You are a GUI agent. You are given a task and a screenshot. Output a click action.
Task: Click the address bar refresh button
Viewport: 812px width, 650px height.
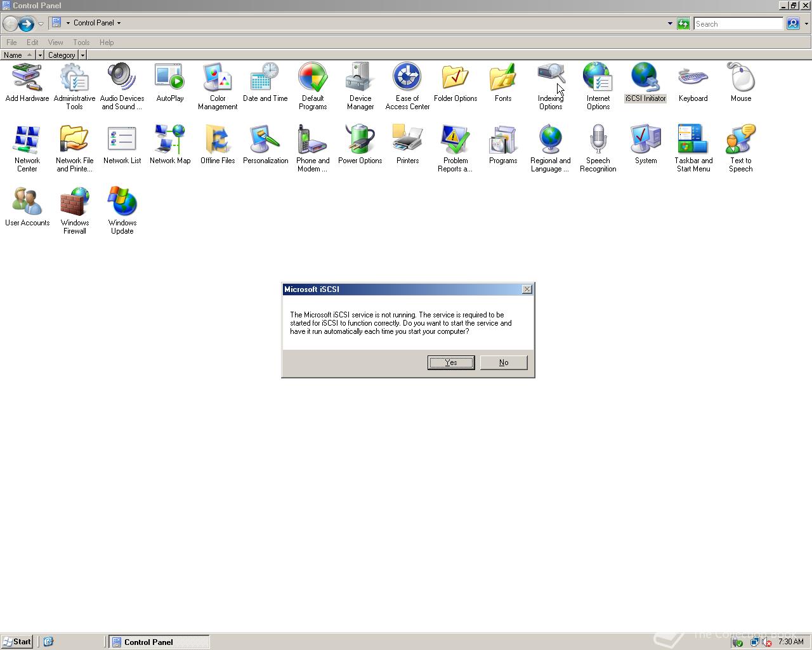[683, 23]
